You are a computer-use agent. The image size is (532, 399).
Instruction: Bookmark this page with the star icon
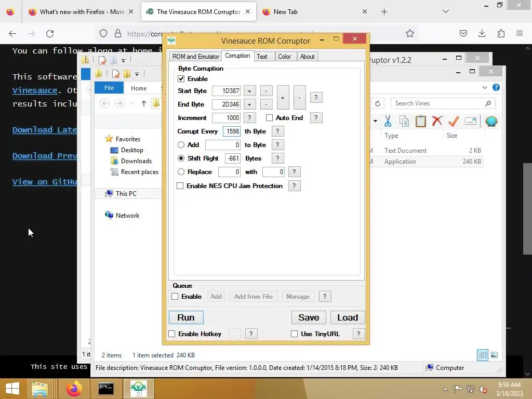tap(410, 33)
